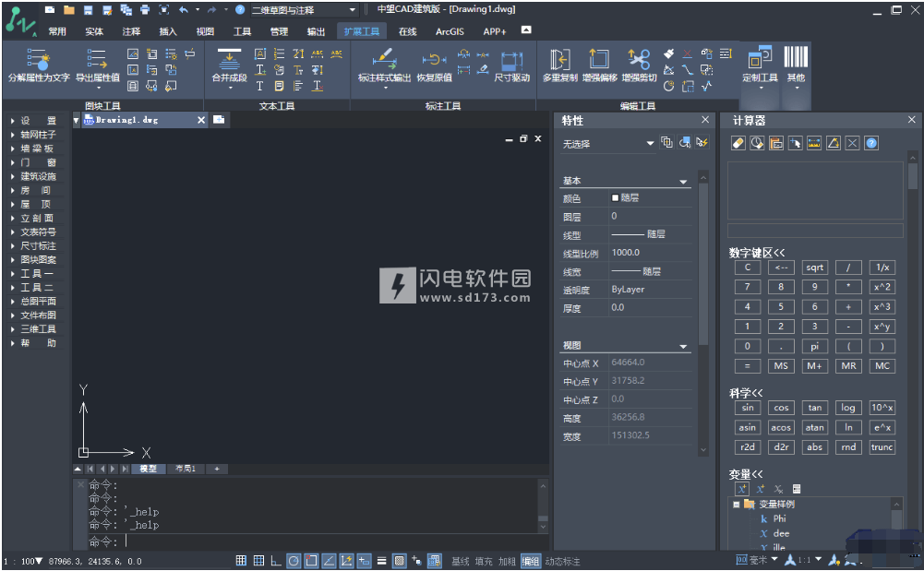924x571 pixels.
Task: Click the select objects icon in 特性 panel
Action: pos(684,142)
